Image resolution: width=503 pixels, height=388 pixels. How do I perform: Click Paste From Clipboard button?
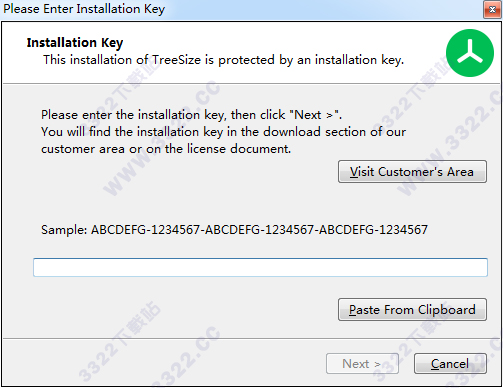click(x=412, y=310)
